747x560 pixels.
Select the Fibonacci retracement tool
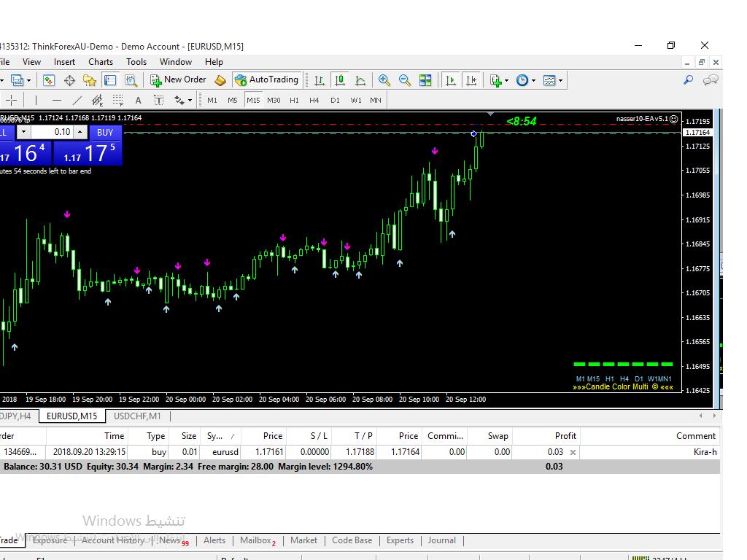pos(117,100)
